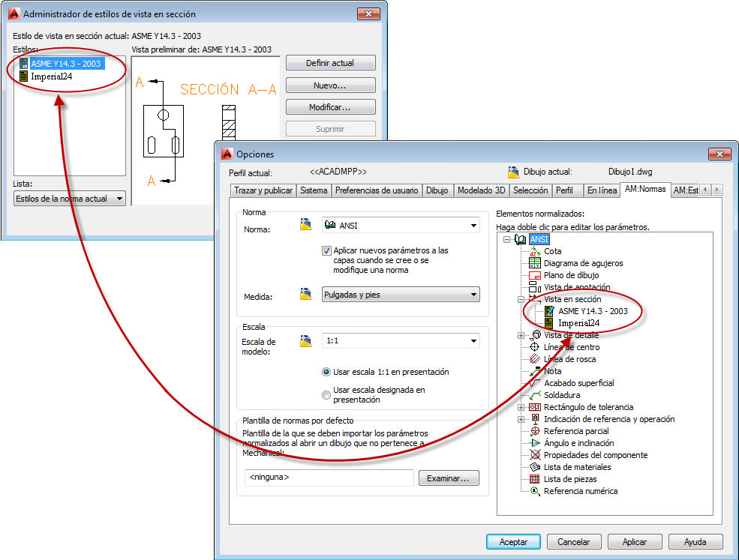Click the Propiedades del componente icon
The image size is (739, 560).
pos(535,454)
